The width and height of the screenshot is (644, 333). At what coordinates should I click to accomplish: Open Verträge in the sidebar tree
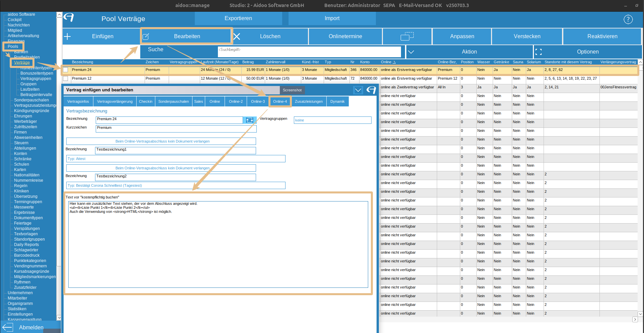(x=22, y=63)
